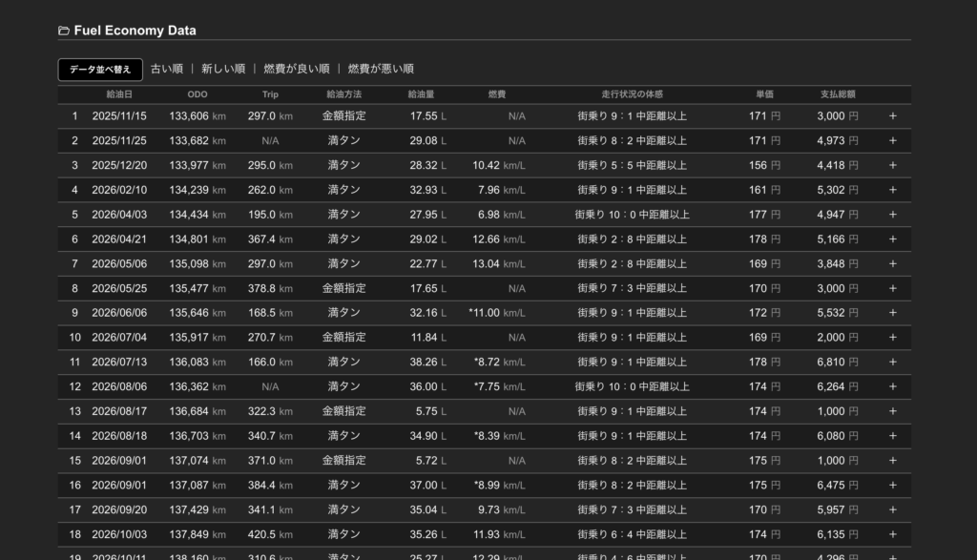977x560 pixels.
Task: Click the 給油日 column header
Action: click(x=119, y=94)
